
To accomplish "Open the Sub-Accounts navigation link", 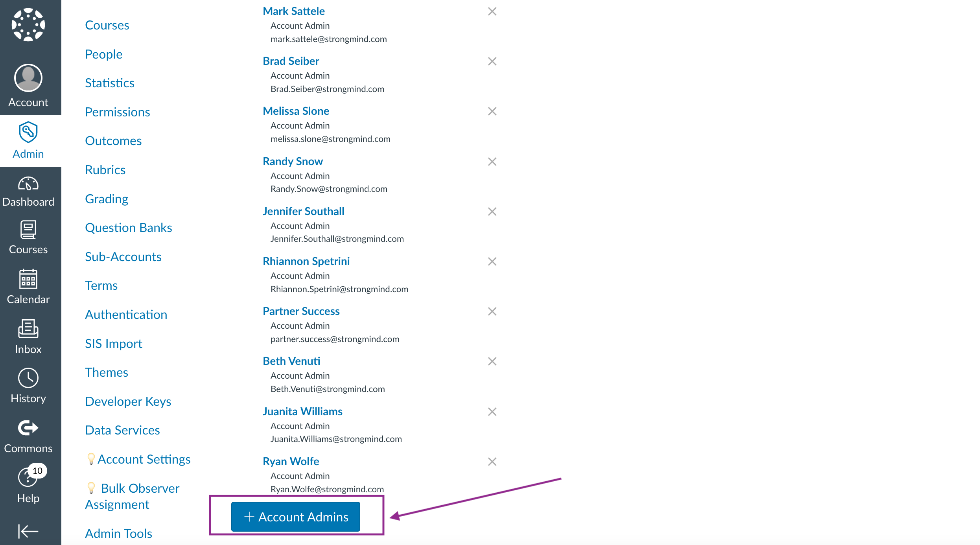I will pyautogui.click(x=123, y=257).
